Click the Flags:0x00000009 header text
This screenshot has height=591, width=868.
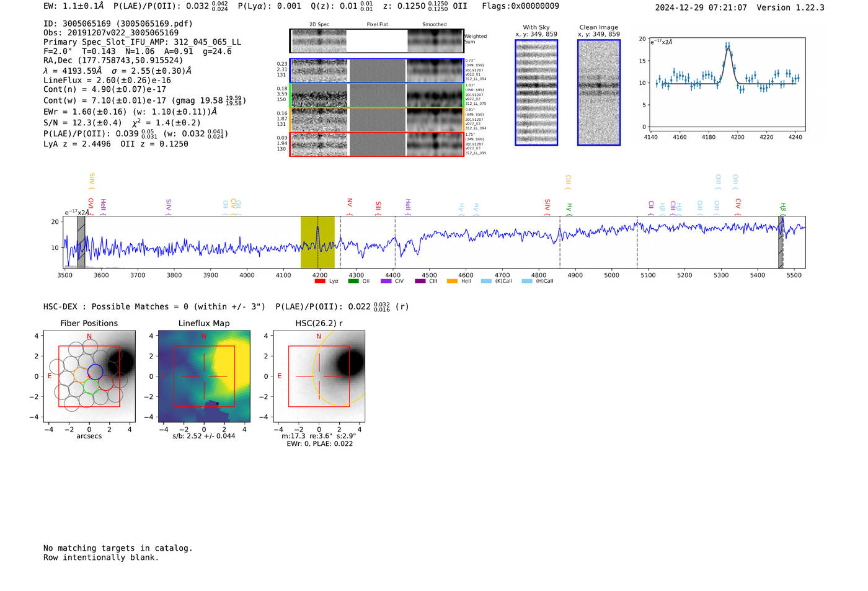[520, 6]
